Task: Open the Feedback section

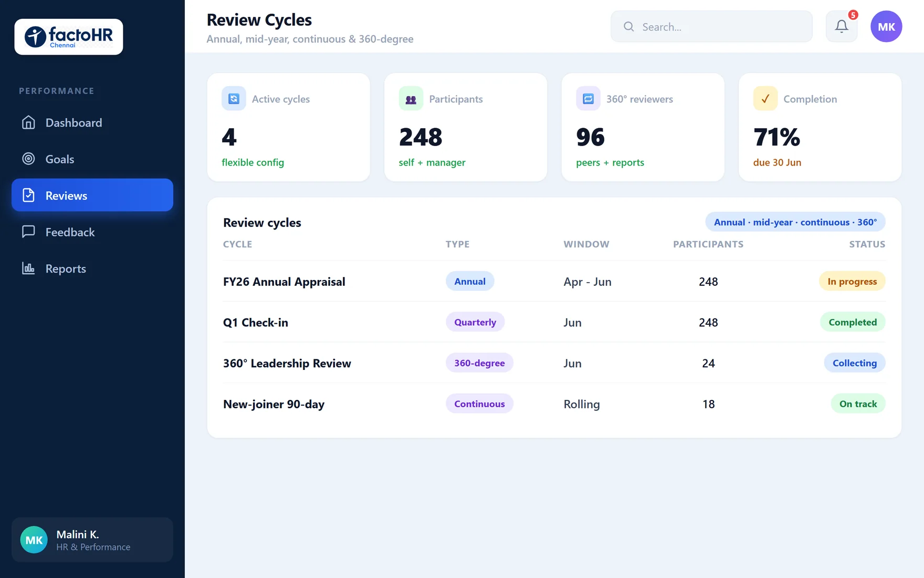Action: pyautogui.click(x=92, y=232)
